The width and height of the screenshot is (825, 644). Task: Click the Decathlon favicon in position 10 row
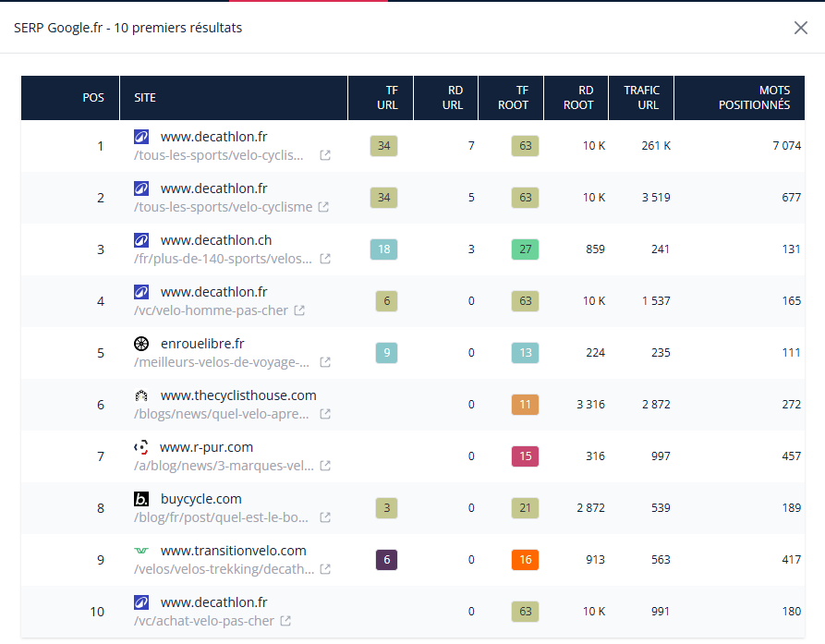point(141,602)
